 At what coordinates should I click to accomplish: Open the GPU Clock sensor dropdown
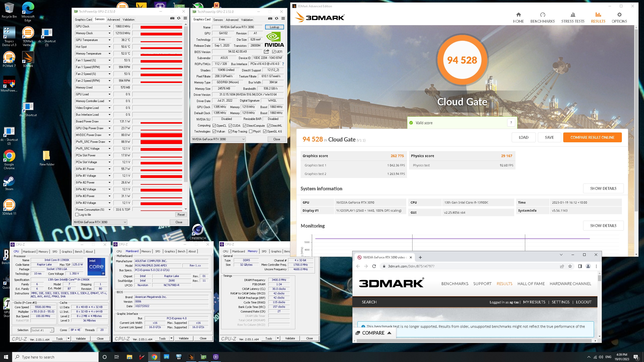109,26
